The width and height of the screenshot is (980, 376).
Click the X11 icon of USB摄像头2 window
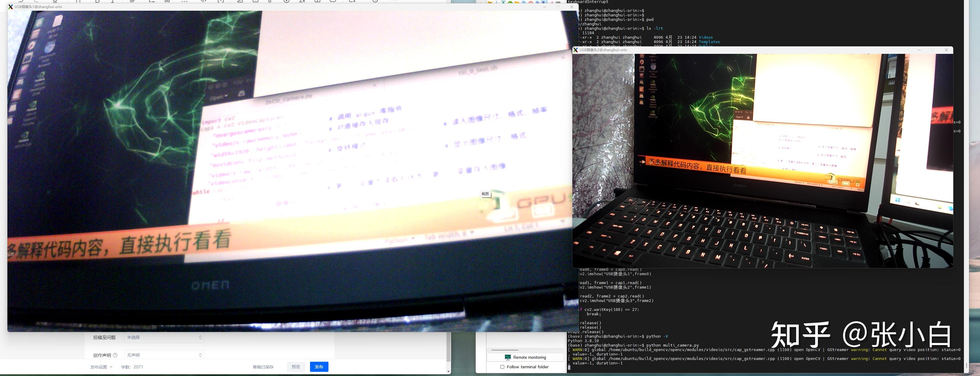[x=576, y=50]
